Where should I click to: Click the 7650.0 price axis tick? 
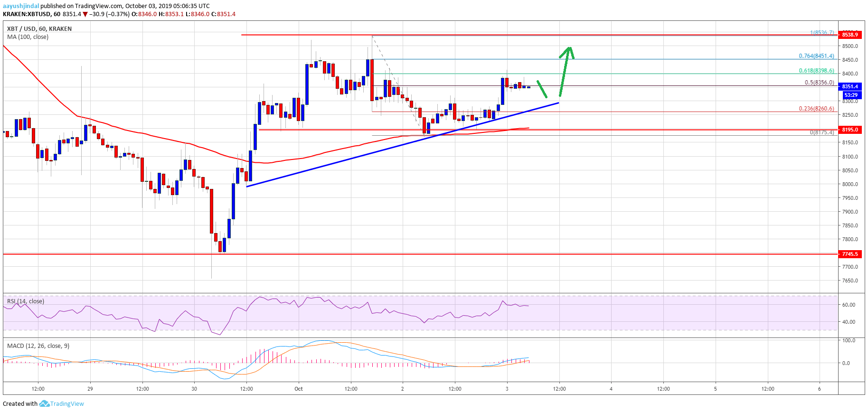pos(850,281)
